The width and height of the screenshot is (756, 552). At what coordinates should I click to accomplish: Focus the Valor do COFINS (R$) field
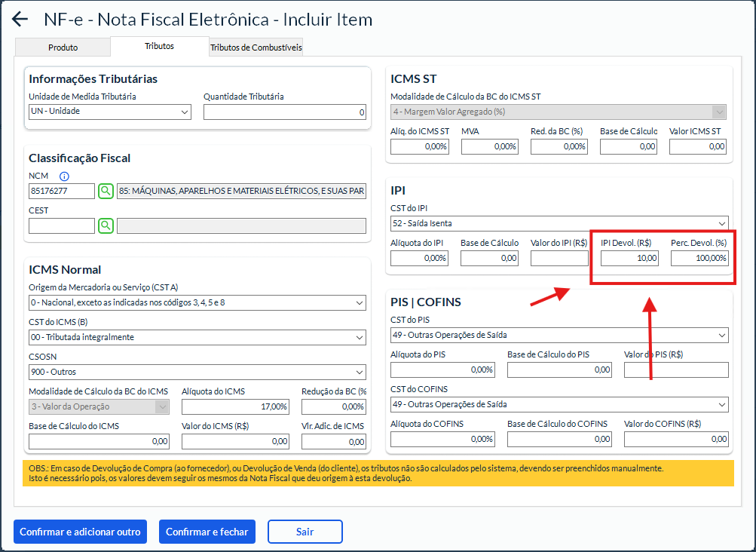[676, 439]
